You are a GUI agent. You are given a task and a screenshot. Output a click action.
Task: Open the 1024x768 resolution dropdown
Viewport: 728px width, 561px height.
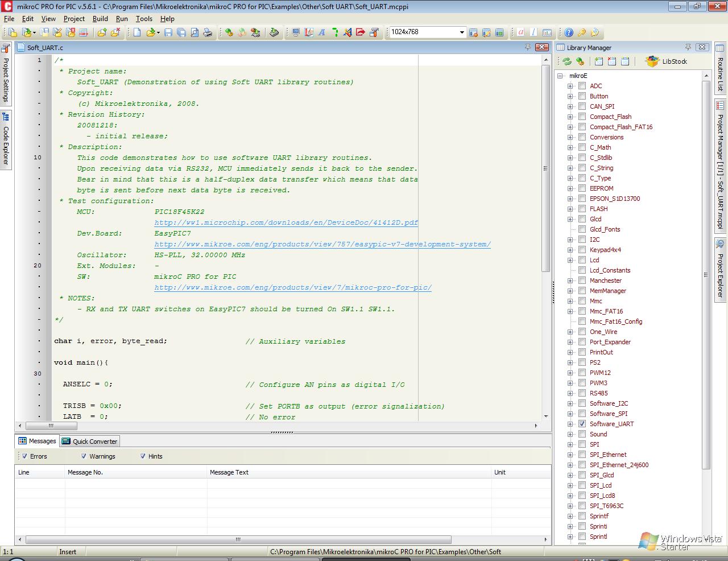pyautogui.click(x=462, y=32)
